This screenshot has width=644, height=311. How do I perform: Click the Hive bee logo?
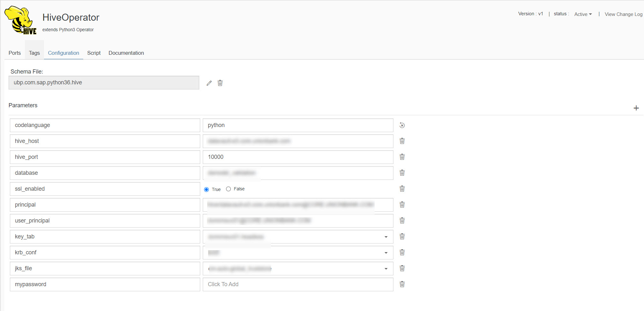click(20, 20)
